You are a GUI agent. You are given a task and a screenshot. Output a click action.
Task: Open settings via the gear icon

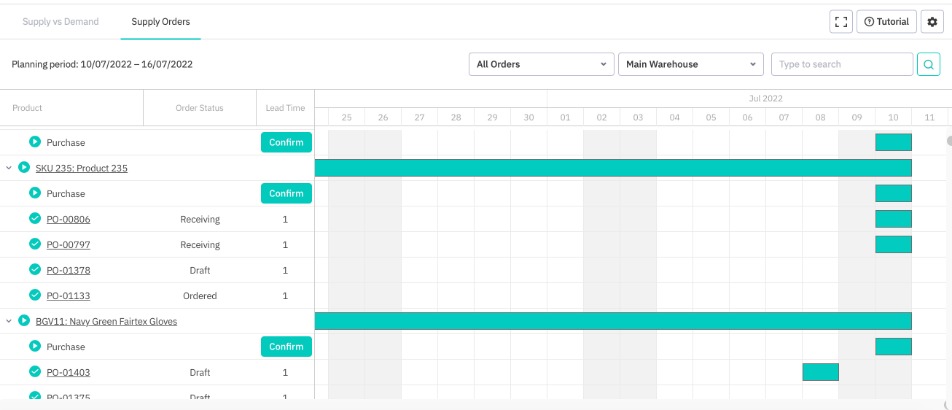930,22
